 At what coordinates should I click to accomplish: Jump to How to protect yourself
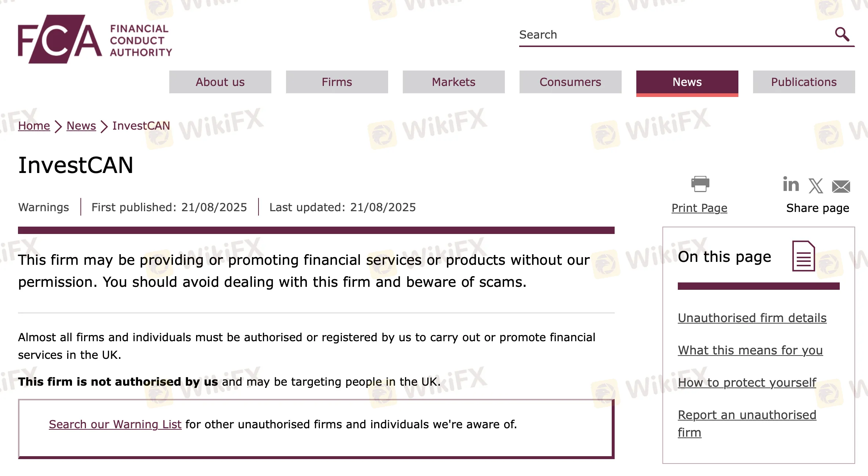coord(747,382)
